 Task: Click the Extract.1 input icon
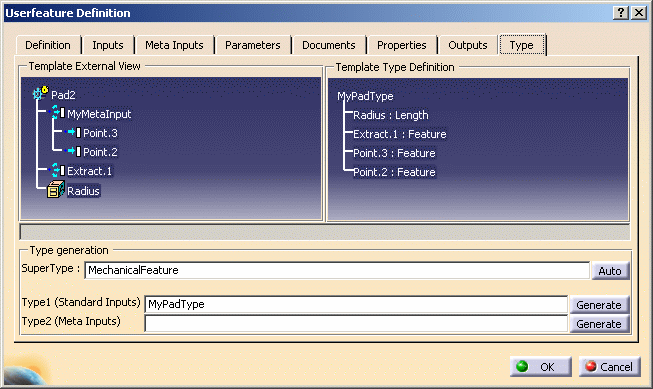coord(57,170)
